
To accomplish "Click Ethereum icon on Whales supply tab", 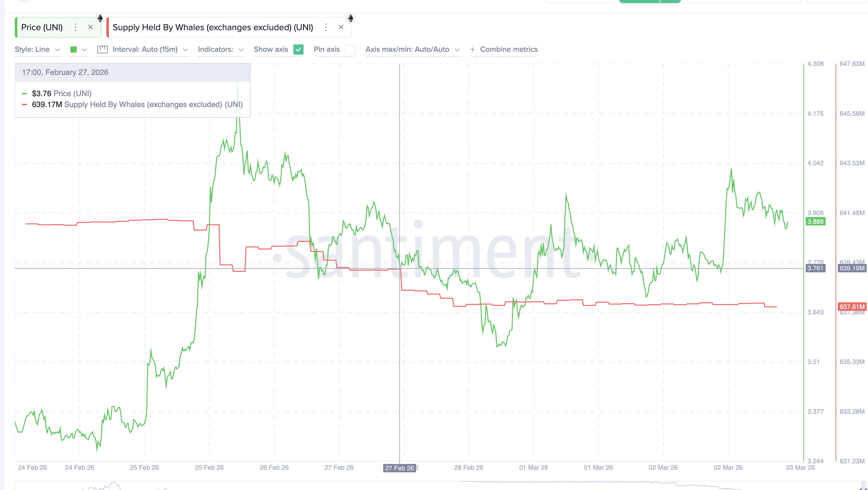I will coord(350,18).
